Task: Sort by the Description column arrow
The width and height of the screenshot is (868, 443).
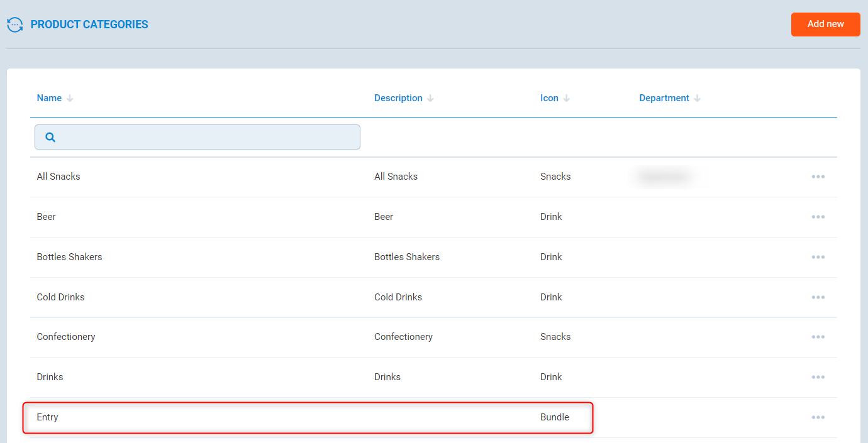Action: tap(430, 99)
